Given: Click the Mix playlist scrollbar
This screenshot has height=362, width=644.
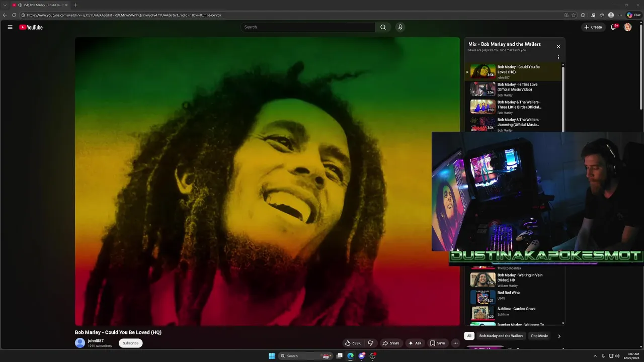Looking at the screenshot, I should [x=563, y=101].
